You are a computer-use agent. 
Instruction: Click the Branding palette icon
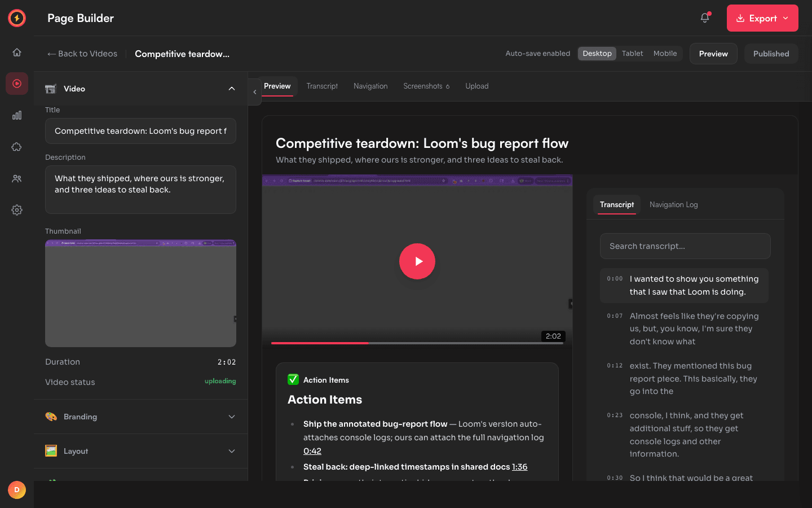click(x=51, y=417)
